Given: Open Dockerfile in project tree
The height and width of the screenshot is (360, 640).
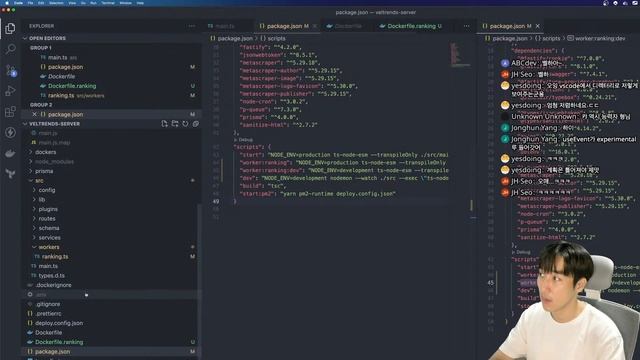Looking at the screenshot, I should pos(48,333).
